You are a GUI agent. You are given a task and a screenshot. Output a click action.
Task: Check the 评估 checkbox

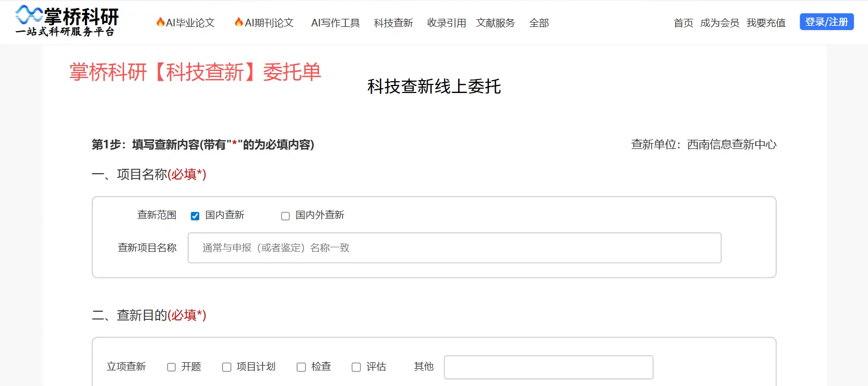[x=356, y=367]
